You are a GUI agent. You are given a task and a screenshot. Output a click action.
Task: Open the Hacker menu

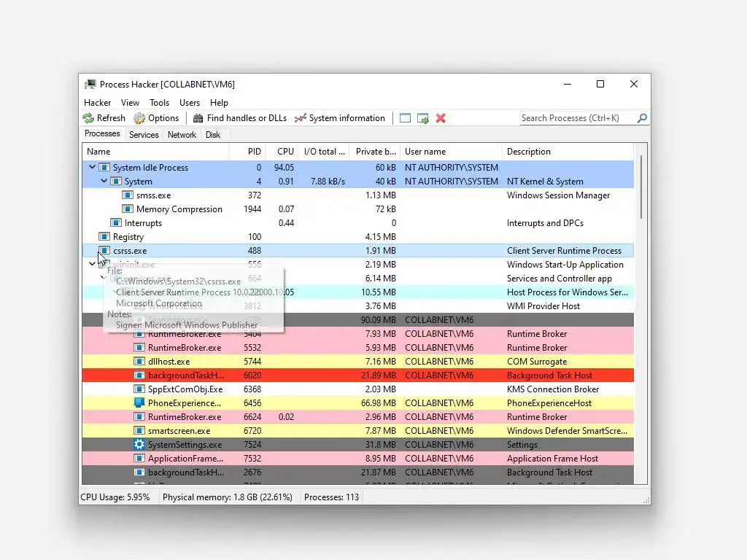pyautogui.click(x=97, y=103)
